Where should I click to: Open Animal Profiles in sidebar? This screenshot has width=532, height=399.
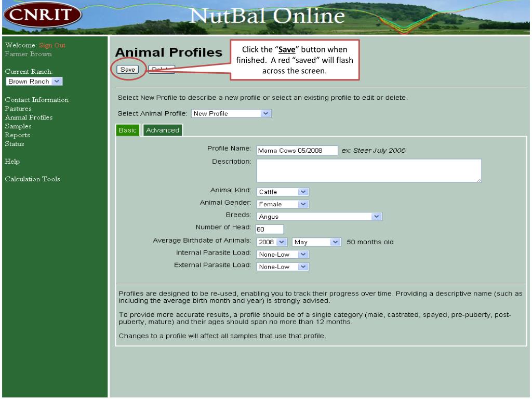(29, 117)
